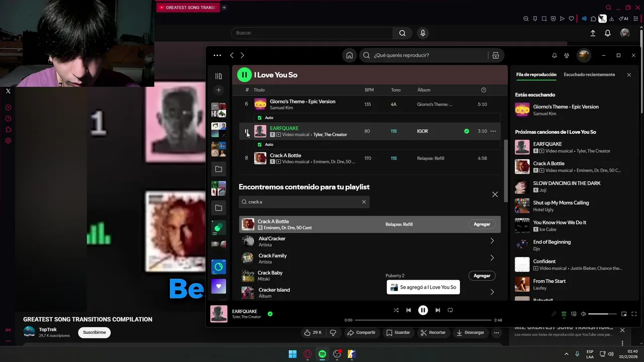Pause playback in Spotify bottom bar
This screenshot has width=644, height=362.
[423, 310]
